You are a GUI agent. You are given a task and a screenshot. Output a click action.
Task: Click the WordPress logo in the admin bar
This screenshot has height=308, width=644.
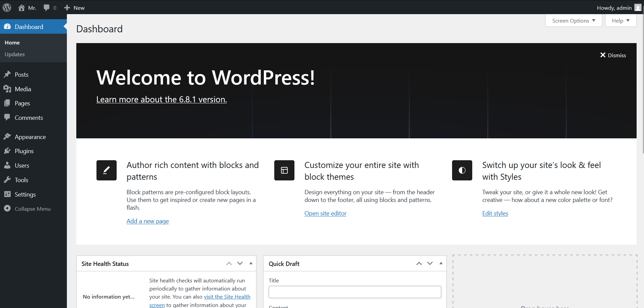(7, 7)
